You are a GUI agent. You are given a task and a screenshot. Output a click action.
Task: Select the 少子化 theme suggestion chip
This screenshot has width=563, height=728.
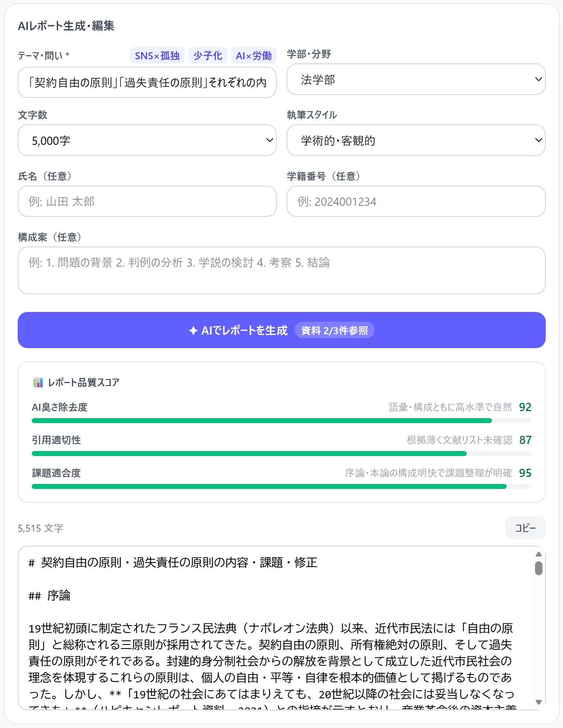(x=208, y=56)
